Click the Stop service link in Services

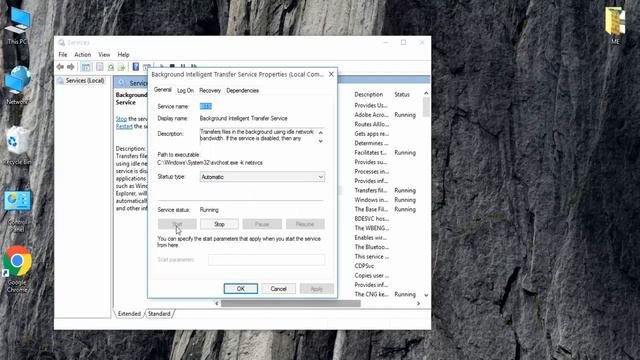[121, 119]
